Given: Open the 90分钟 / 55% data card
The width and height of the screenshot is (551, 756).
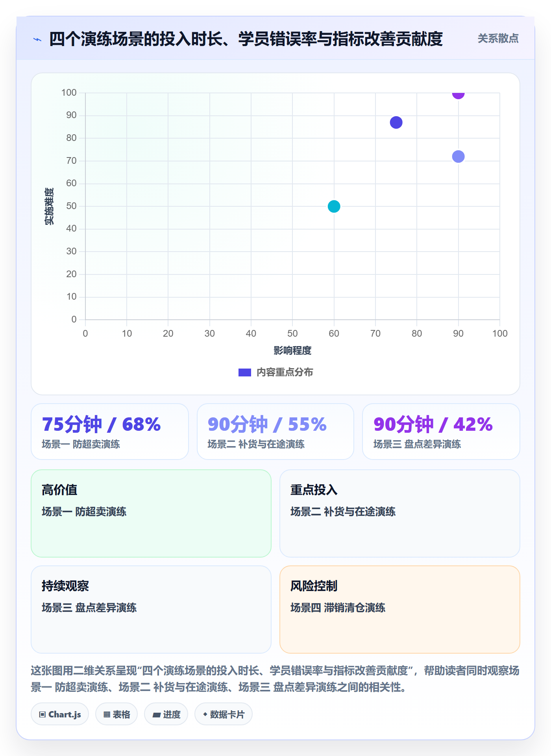Looking at the screenshot, I should point(275,432).
